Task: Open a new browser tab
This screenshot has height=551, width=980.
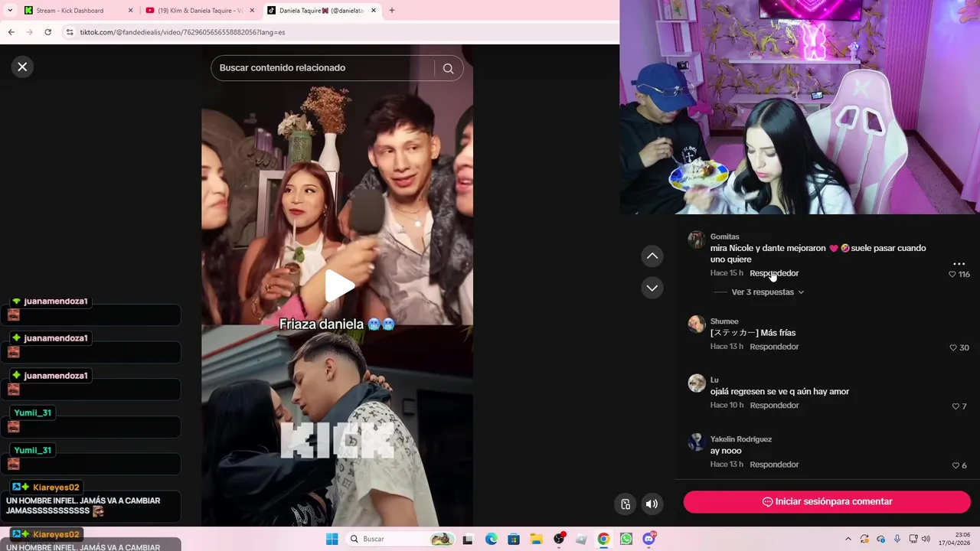Action: [392, 11]
